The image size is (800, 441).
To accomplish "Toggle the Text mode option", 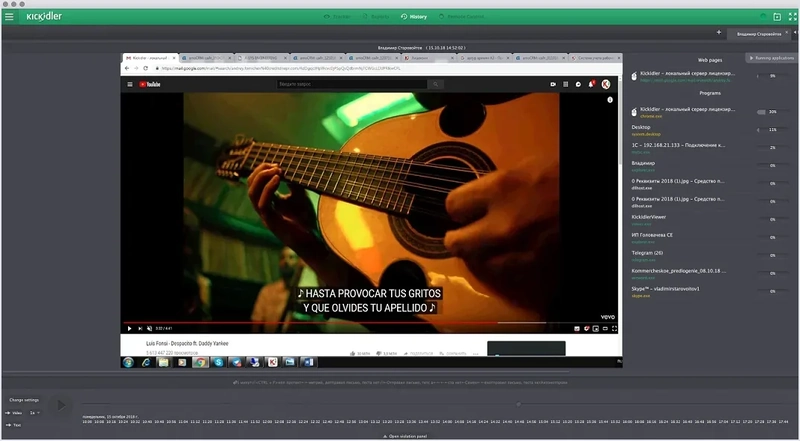I will [13, 425].
